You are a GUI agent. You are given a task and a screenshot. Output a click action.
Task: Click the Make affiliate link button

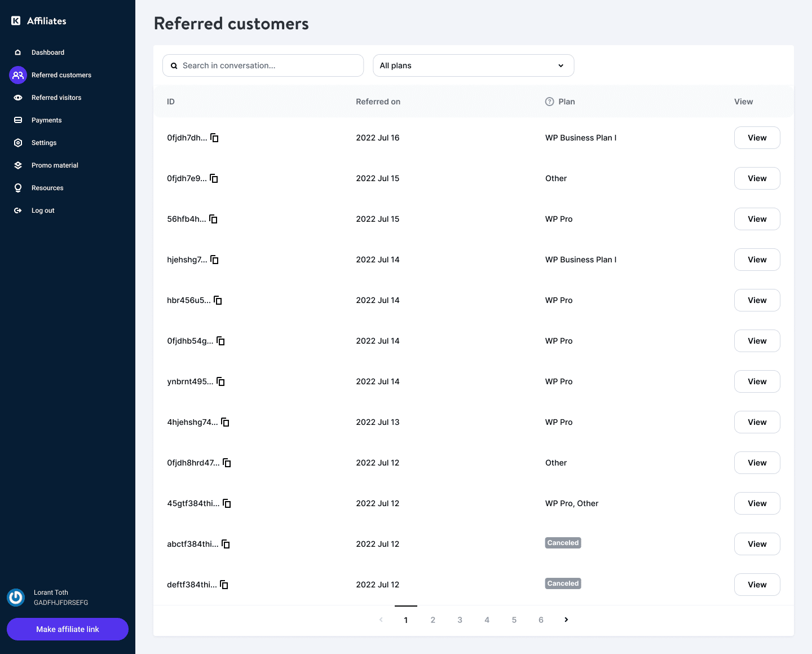click(68, 629)
